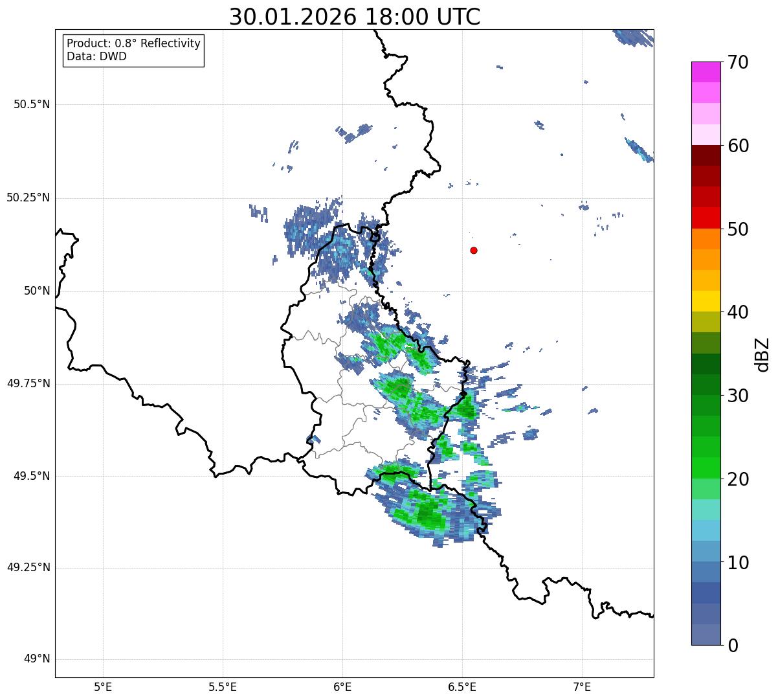Click the Product 0.8° Reflectivity info box
778x700 pixels.
tap(134, 51)
